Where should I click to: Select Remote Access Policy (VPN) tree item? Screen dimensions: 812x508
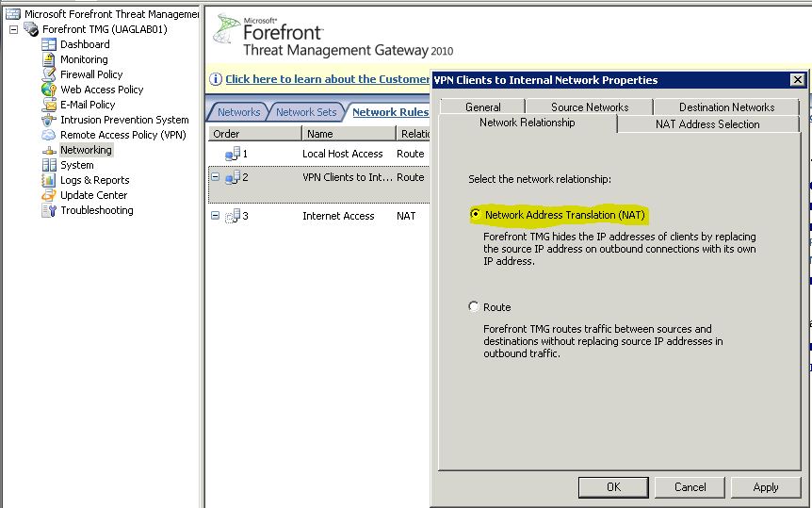[x=122, y=135]
